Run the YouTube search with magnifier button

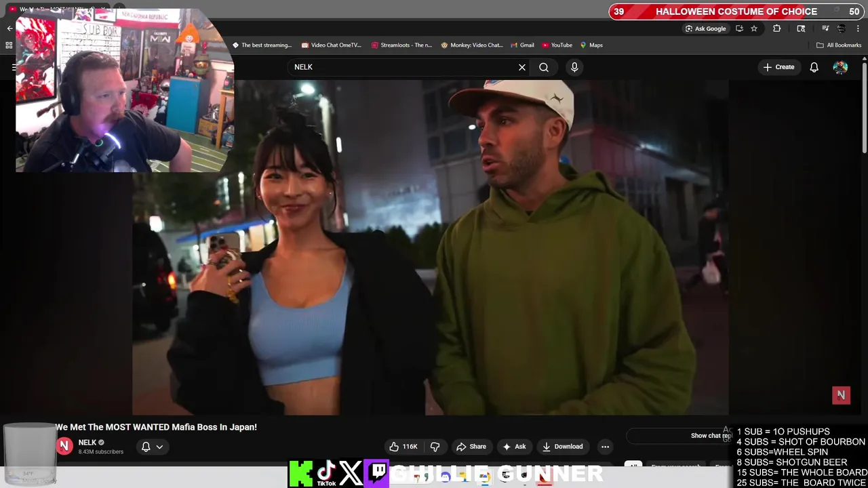[544, 67]
